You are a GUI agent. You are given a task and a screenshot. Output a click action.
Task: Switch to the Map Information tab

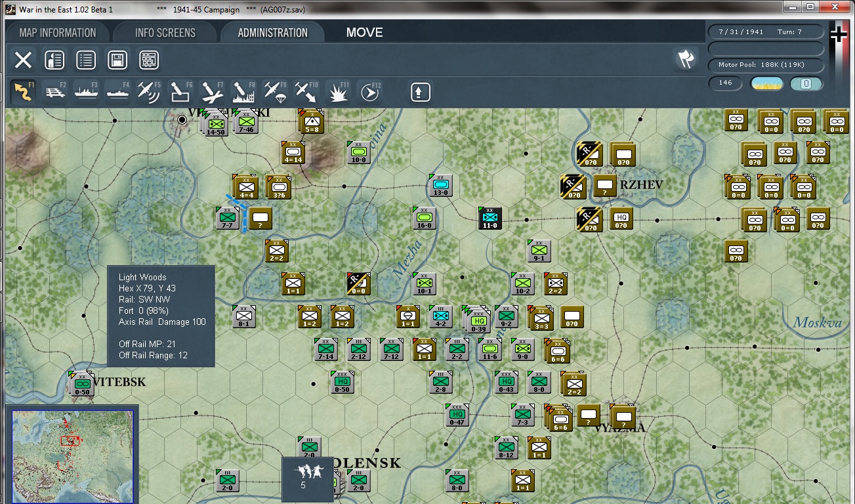57,33
